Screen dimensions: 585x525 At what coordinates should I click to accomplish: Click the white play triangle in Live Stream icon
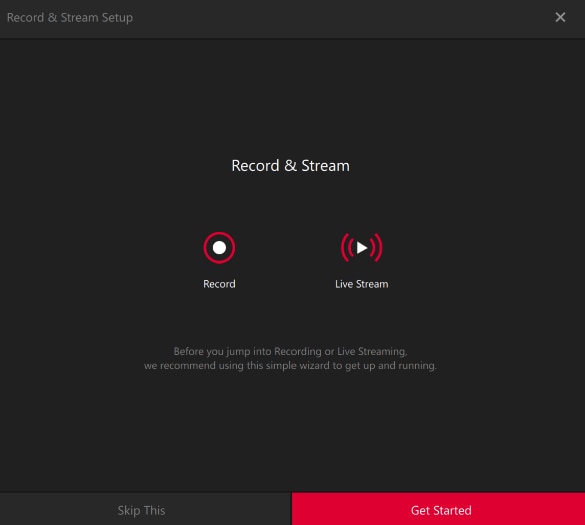pos(362,248)
